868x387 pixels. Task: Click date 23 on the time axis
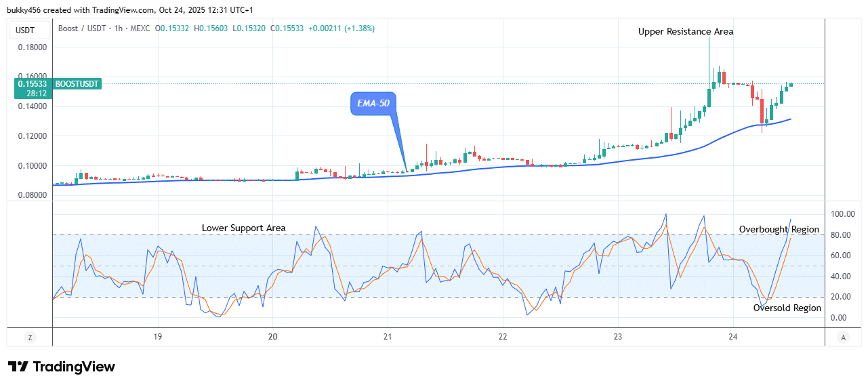point(618,337)
